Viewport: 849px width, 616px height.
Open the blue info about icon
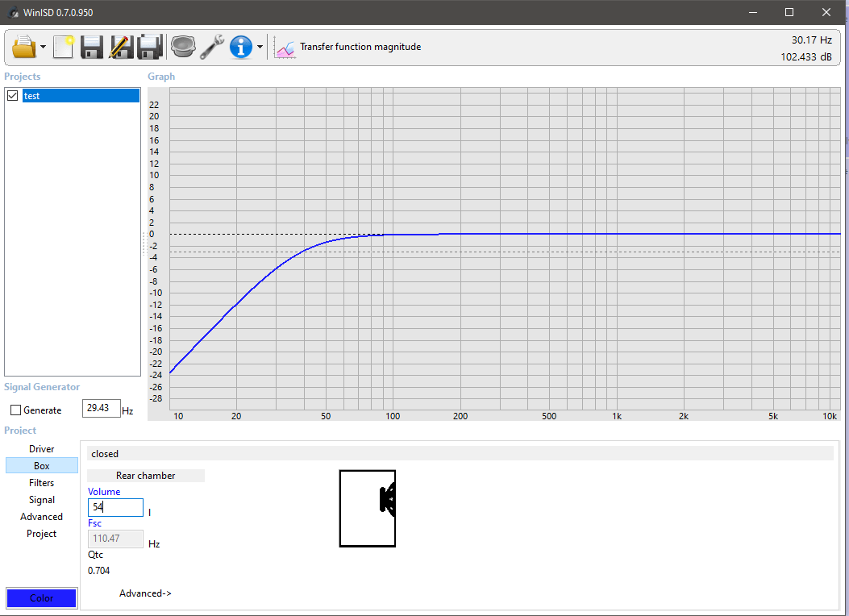(241, 47)
